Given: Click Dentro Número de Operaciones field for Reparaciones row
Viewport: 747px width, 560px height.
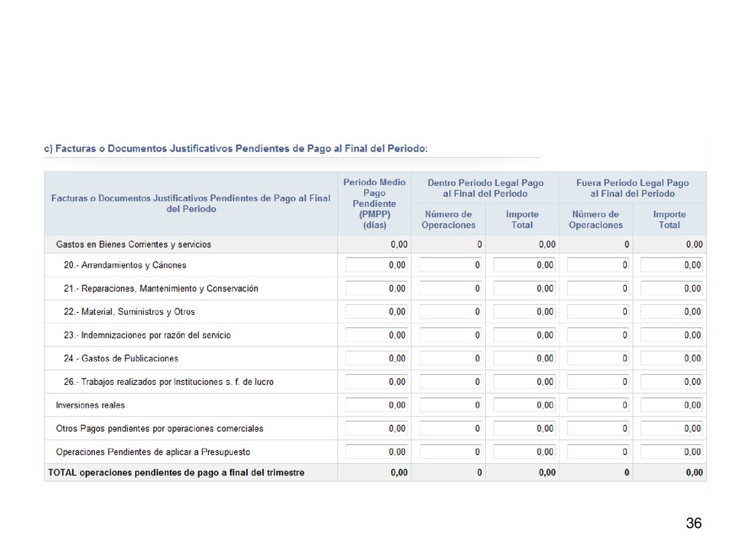Looking at the screenshot, I should point(451,288).
